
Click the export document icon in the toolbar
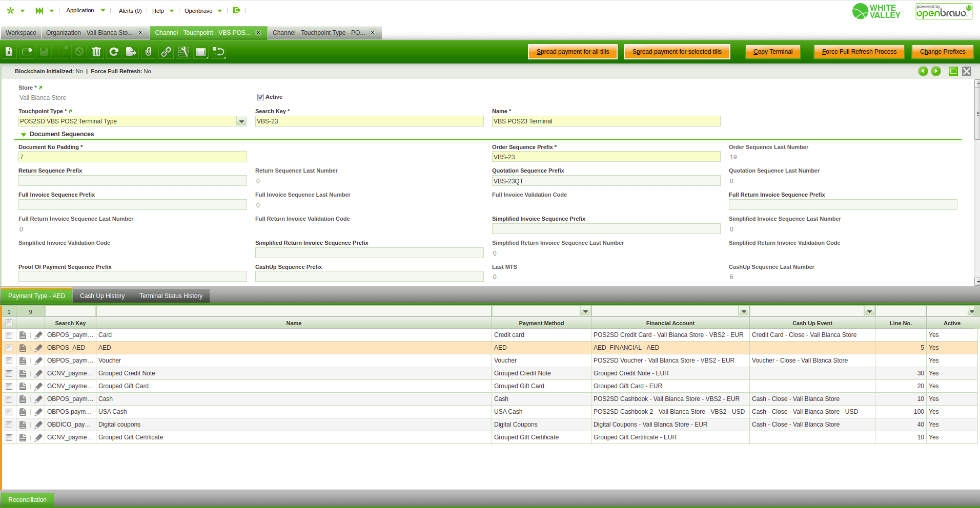coord(131,52)
